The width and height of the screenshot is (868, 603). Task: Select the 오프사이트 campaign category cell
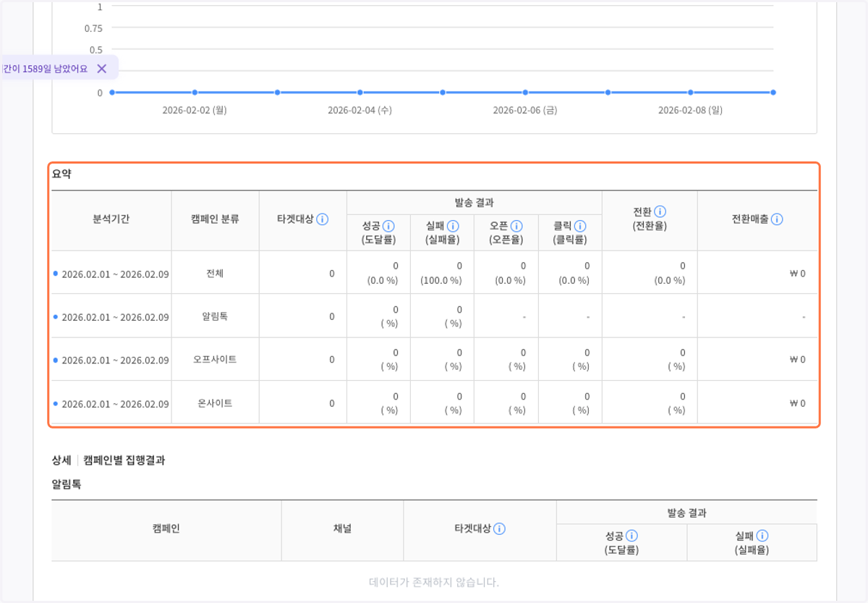point(215,360)
